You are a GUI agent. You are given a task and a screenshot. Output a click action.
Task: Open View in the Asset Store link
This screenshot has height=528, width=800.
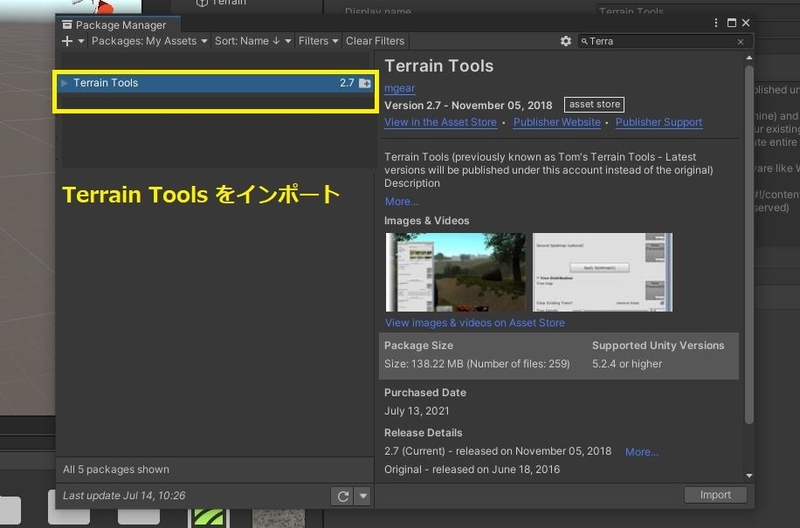[440, 122]
